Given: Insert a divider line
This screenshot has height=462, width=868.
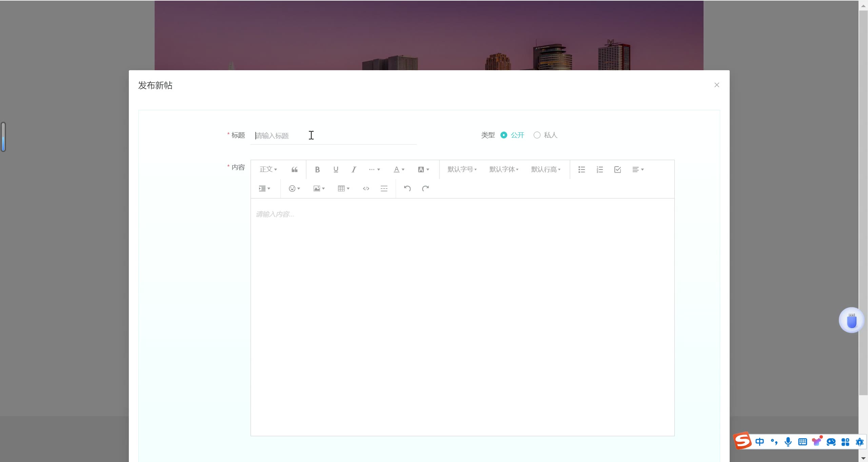Looking at the screenshot, I should point(384,189).
